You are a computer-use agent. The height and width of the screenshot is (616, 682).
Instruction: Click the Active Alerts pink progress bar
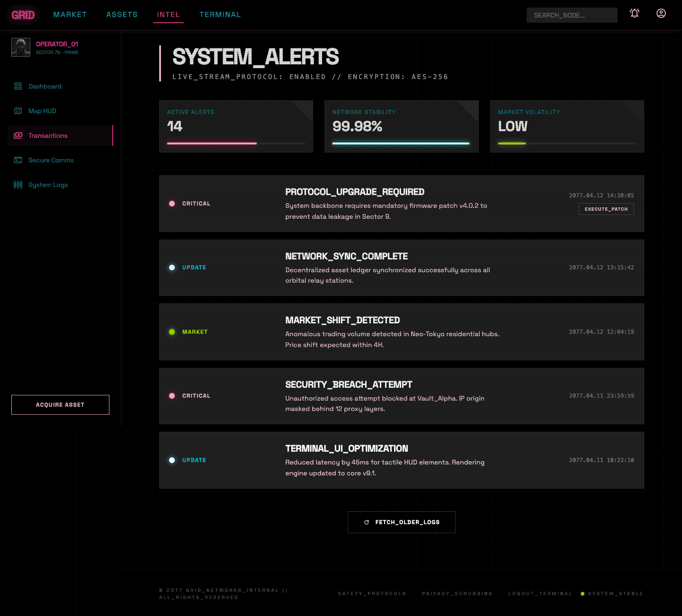click(212, 143)
